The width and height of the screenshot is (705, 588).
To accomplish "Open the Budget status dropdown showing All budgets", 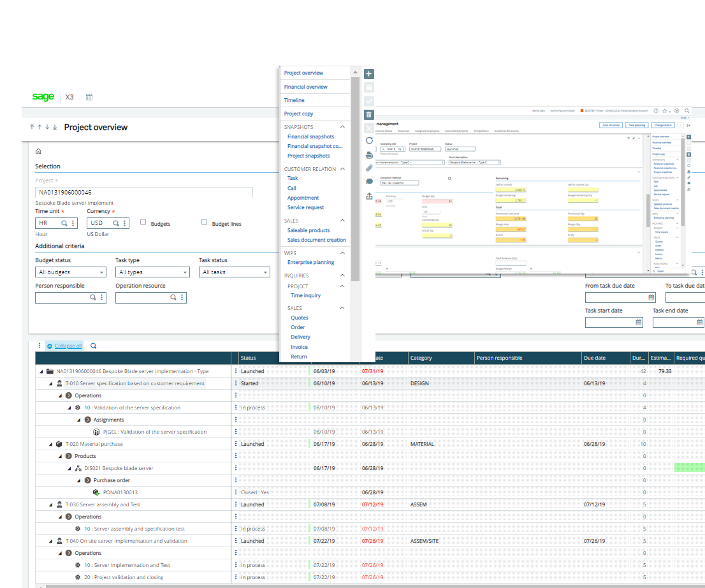I will 70,272.
